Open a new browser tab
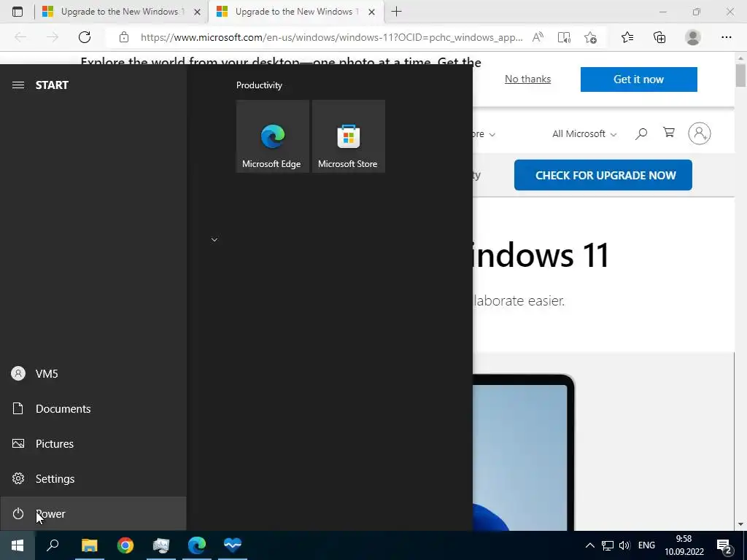This screenshot has width=747, height=560. coord(396,12)
